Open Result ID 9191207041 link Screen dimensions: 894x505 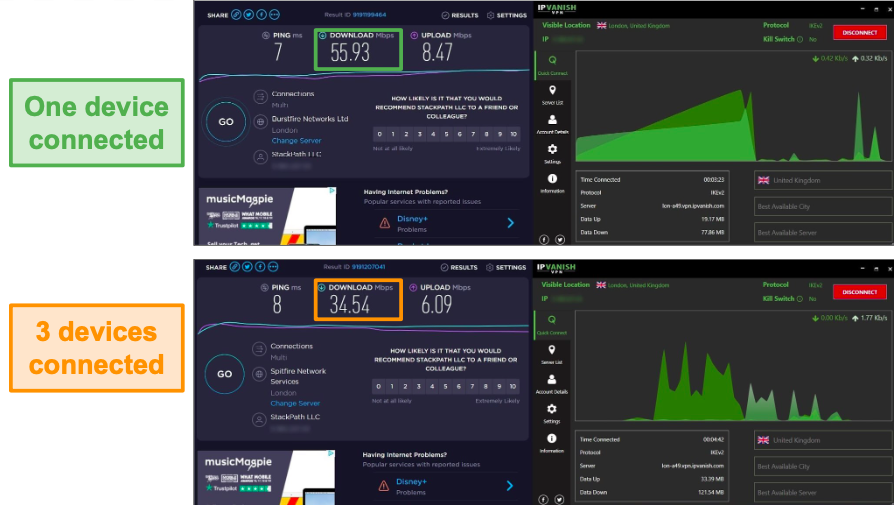368,267
